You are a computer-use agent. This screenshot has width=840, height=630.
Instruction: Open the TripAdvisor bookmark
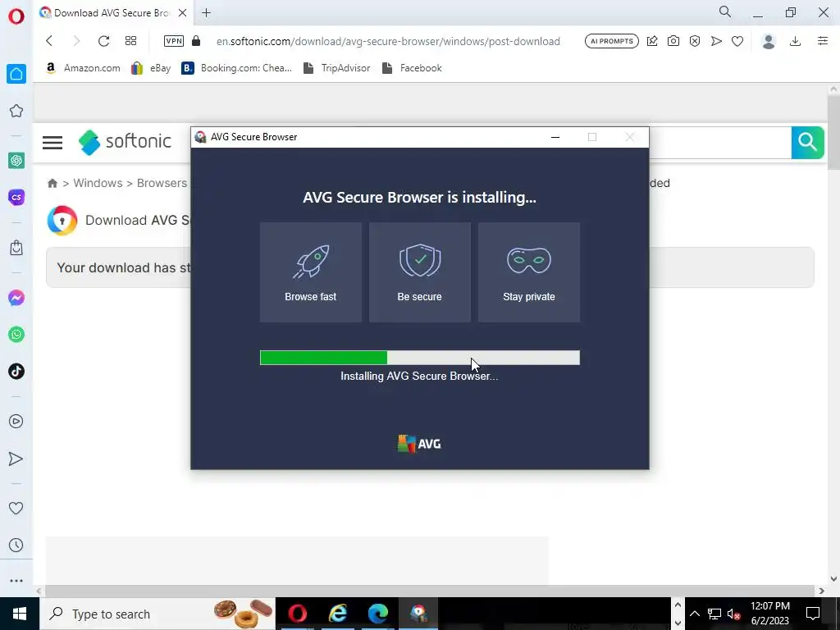click(x=336, y=68)
